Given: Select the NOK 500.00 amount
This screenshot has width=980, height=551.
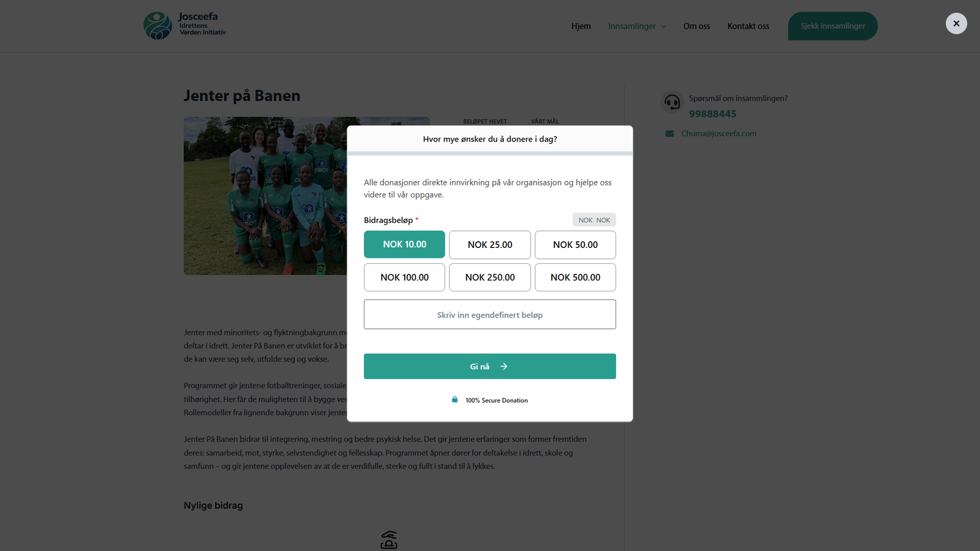Looking at the screenshot, I should tap(575, 277).
